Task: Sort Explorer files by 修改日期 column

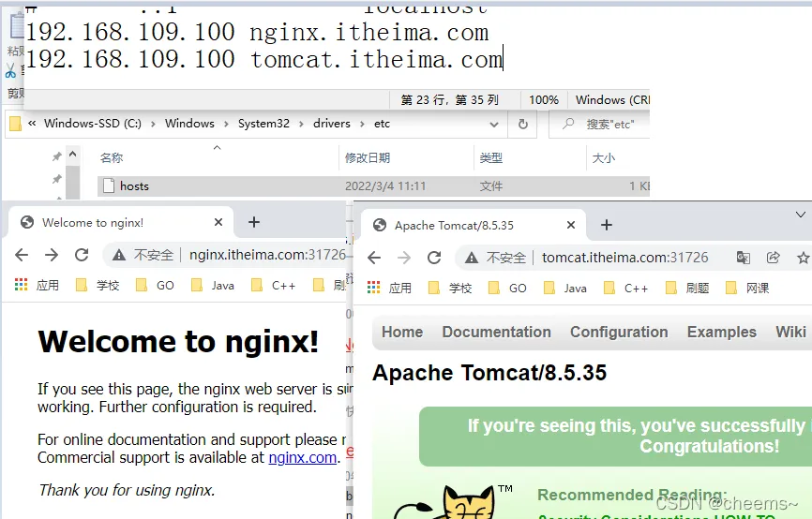Action: pos(368,157)
